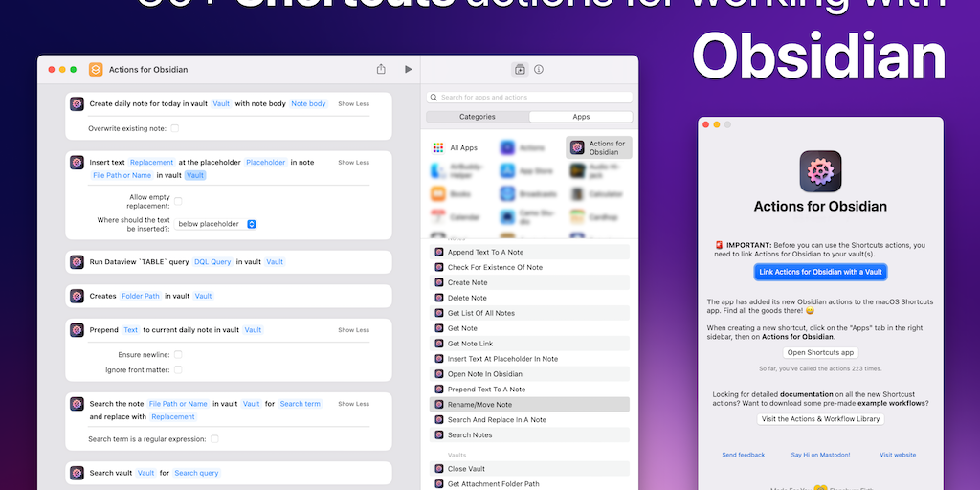Collapse Prepend action with Show Less
This screenshot has width=980, height=490.
click(354, 329)
